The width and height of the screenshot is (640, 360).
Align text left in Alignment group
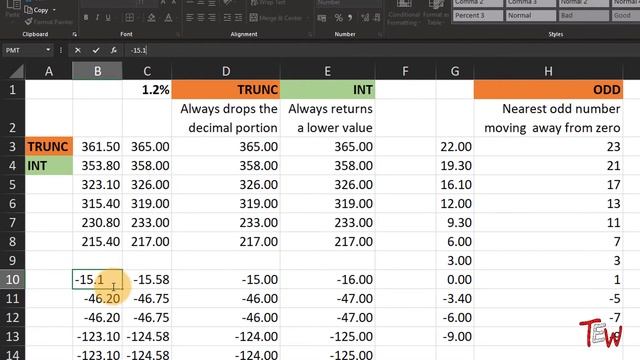[190, 18]
